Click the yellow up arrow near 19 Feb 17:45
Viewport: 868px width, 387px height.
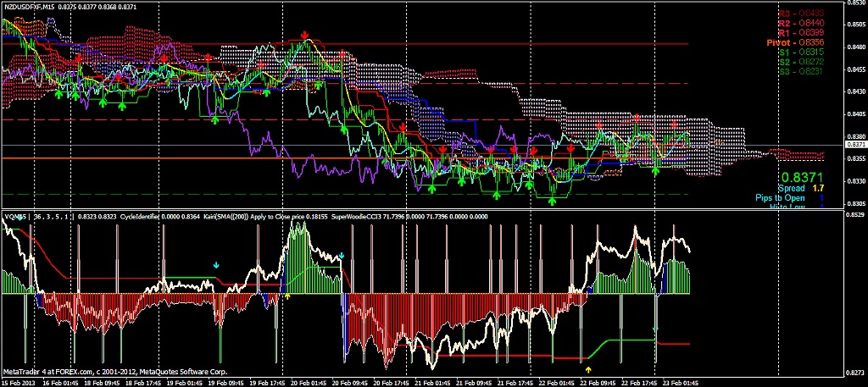tap(287, 296)
